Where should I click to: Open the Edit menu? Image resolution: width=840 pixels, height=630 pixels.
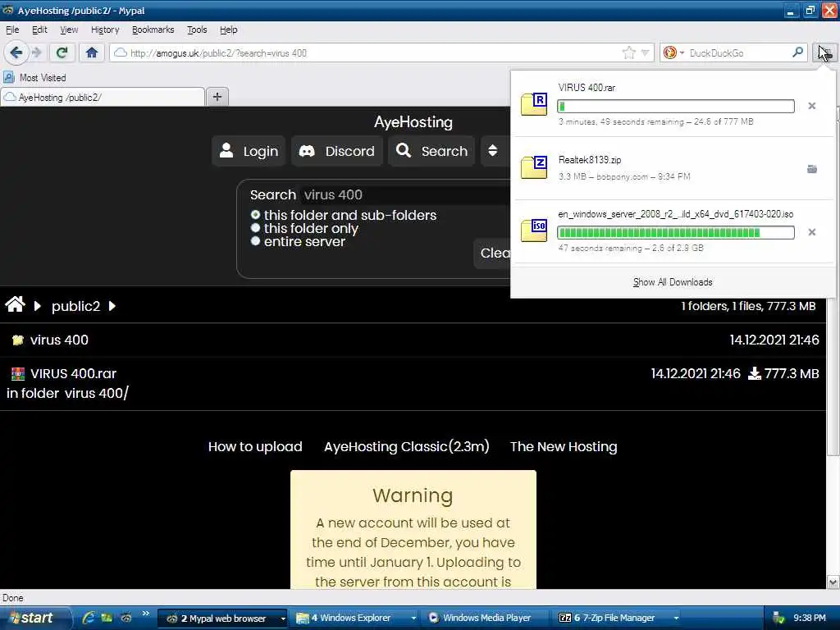click(39, 30)
